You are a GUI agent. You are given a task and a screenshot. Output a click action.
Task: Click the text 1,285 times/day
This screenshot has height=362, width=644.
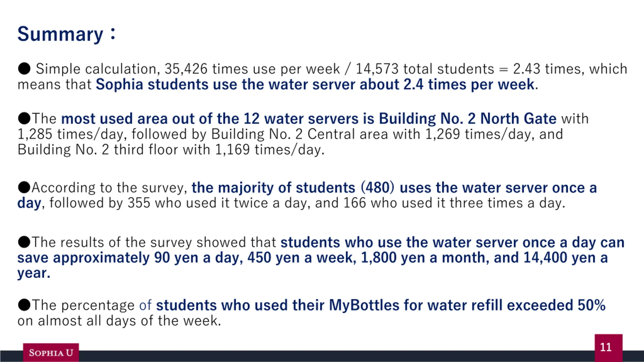[72, 134]
